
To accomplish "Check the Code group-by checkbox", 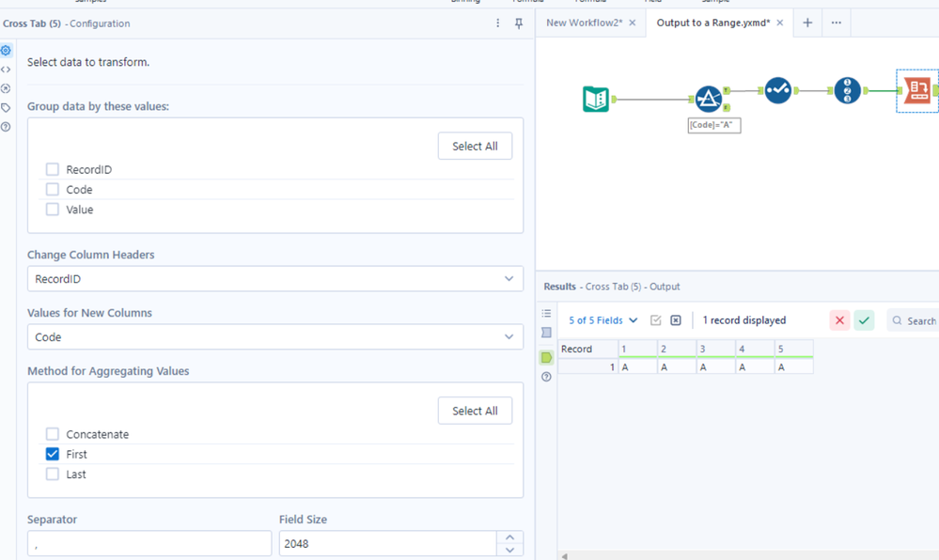I will 53,189.
